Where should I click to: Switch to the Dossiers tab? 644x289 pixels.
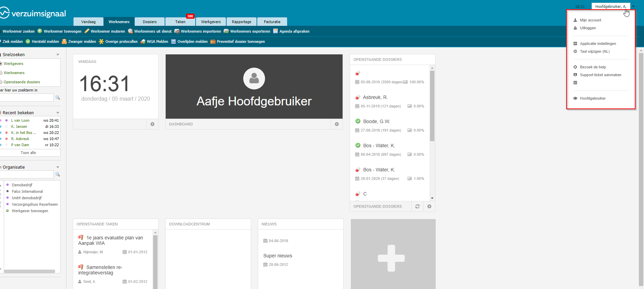click(x=150, y=22)
